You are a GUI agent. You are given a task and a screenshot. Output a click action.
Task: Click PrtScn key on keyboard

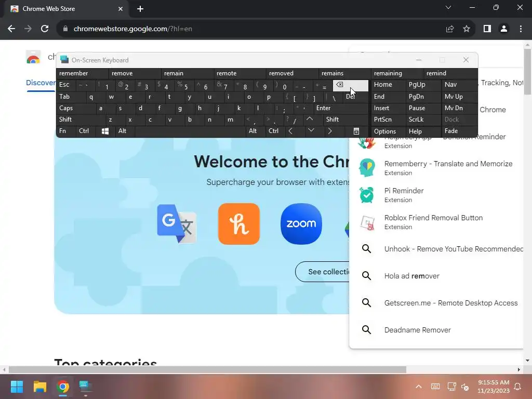[x=388, y=119]
